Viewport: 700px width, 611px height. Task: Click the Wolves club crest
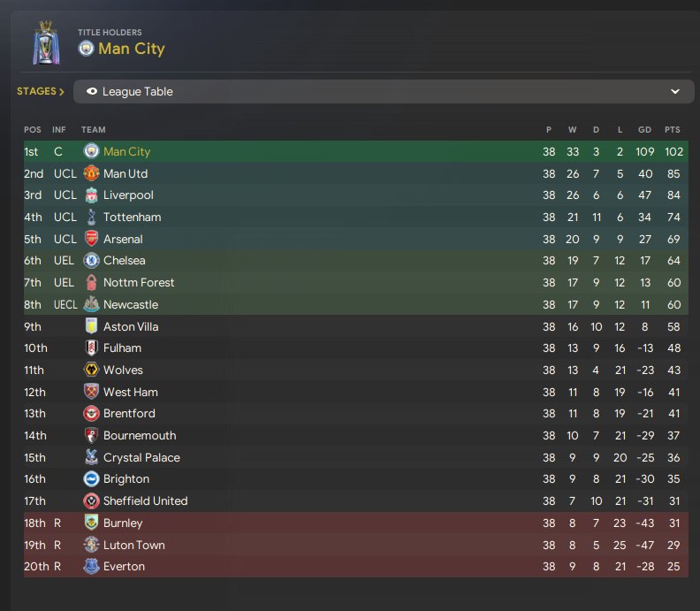pos(91,370)
